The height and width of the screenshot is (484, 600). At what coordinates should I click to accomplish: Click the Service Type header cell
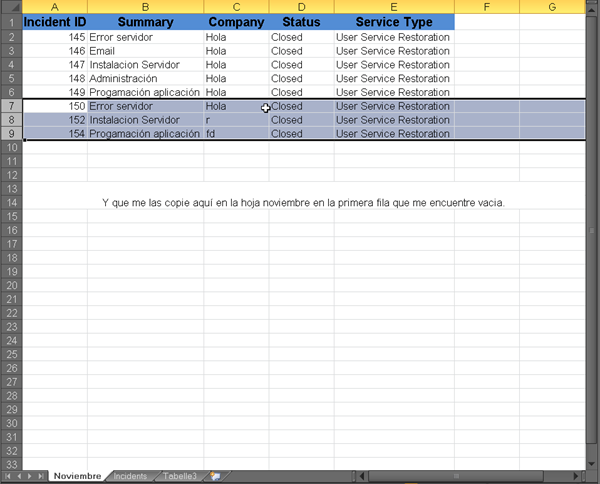tap(394, 22)
